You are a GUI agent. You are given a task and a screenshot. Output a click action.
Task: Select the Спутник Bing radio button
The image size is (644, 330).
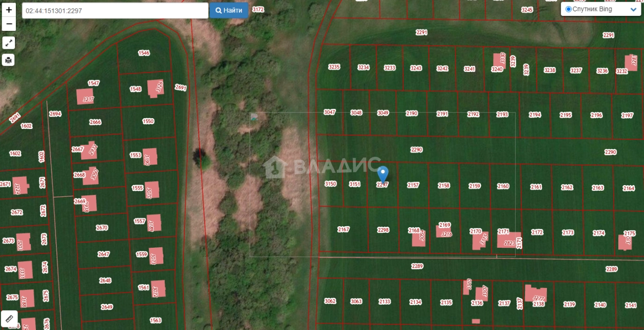point(568,9)
